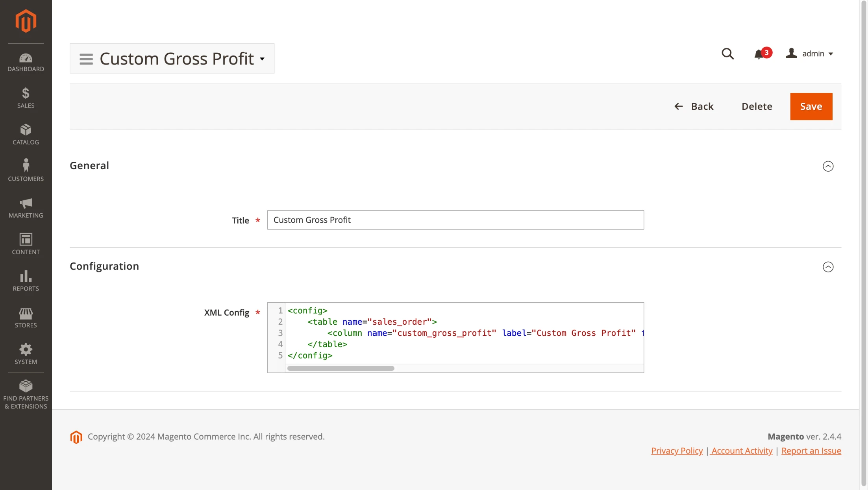868x490 pixels.
Task: Open the Catalog section icon
Action: 26,134
